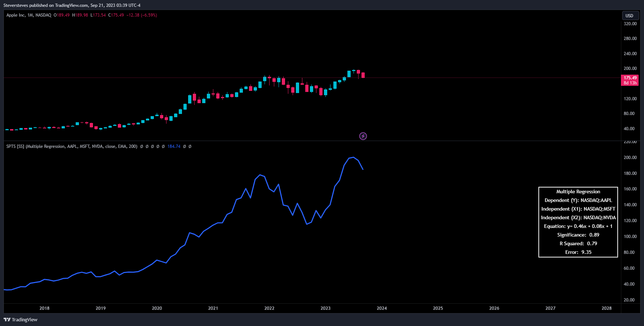Screen dimensions: 644x326
Task: Click the close price value C175.49
Action: [x=116, y=15]
